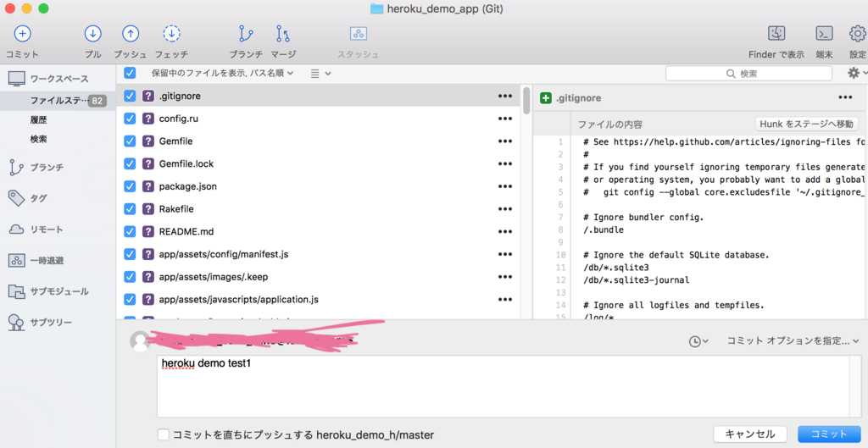
Task: Open the 設定 gear icon
Action: coord(858,34)
